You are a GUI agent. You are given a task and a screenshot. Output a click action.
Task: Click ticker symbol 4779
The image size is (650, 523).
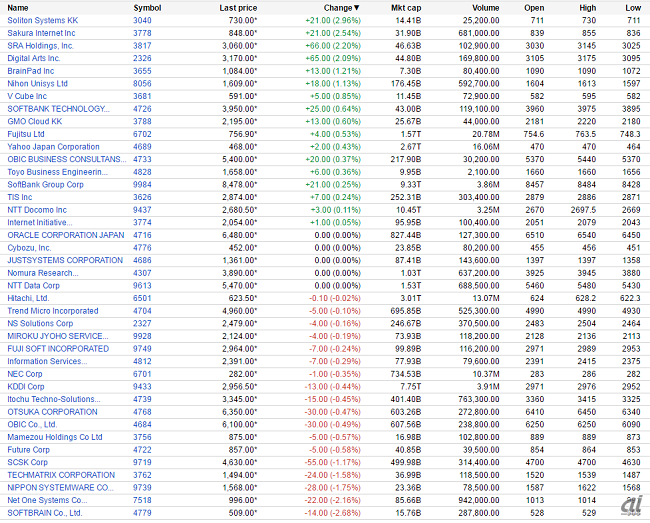[142, 513]
